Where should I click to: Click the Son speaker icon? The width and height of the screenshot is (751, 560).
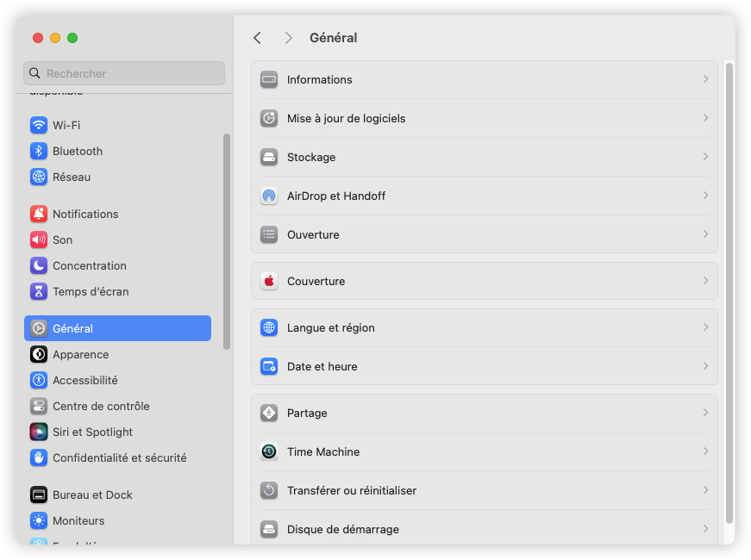tap(39, 240)
